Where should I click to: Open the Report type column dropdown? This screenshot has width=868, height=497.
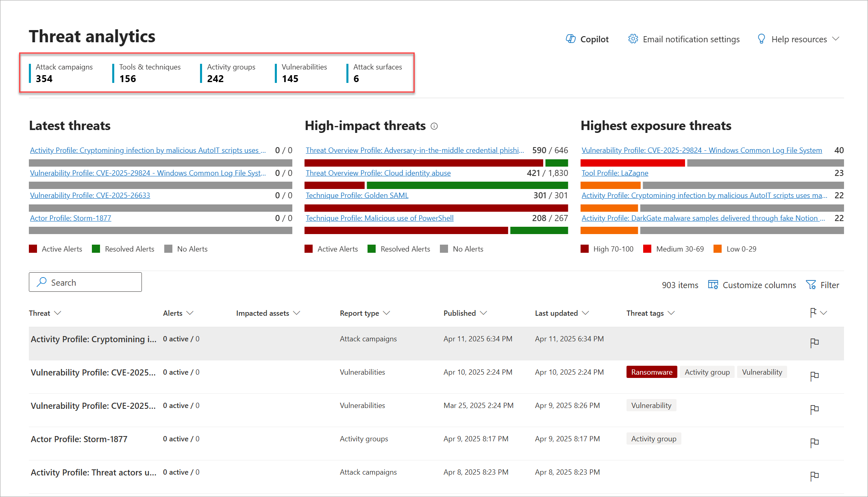pyautogui.click(x=387, y=313)
